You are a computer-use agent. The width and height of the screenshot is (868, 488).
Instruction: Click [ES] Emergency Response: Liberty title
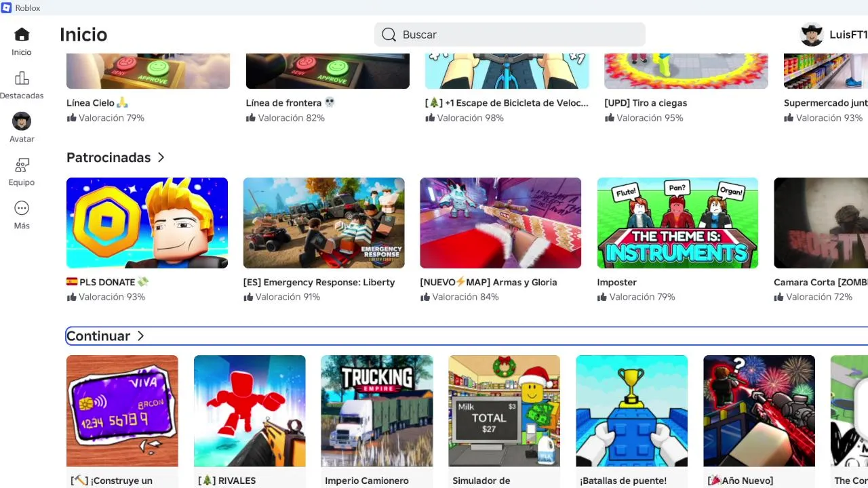tap(319, 282)
